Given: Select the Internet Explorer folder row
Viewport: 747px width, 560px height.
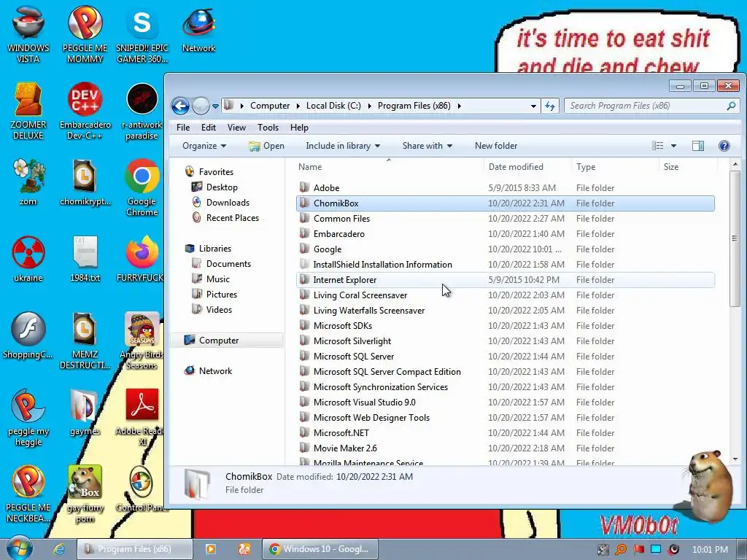Looking at the screenshot, I should click(505, 279).
